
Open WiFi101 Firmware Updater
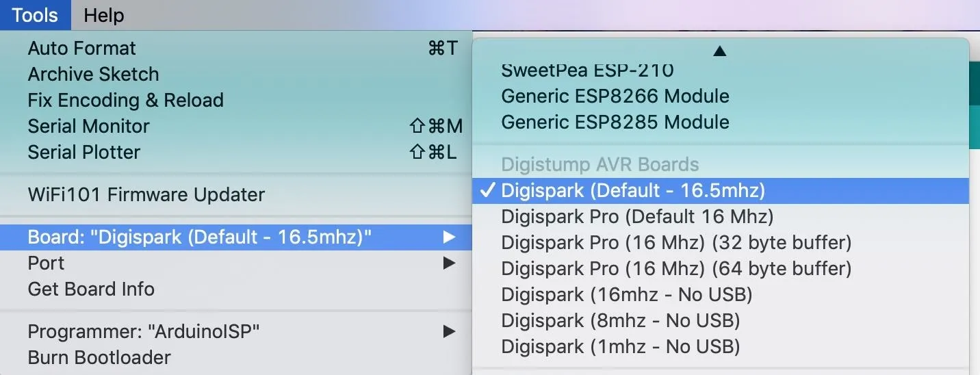click(x=236, y=195)
